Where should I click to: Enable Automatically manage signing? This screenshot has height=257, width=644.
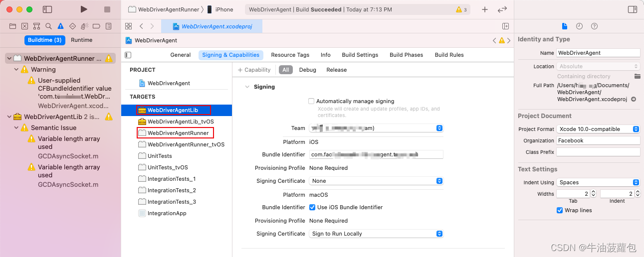312,101
